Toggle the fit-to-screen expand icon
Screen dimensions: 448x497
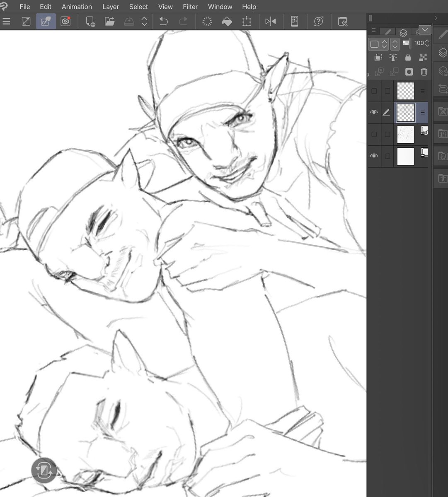coord(26,22)
